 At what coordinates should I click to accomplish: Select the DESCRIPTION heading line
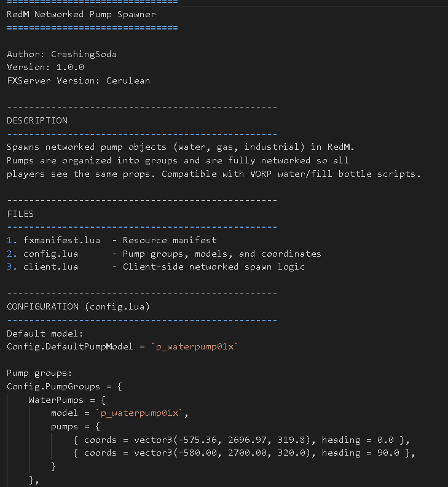[x=37, y=120]
